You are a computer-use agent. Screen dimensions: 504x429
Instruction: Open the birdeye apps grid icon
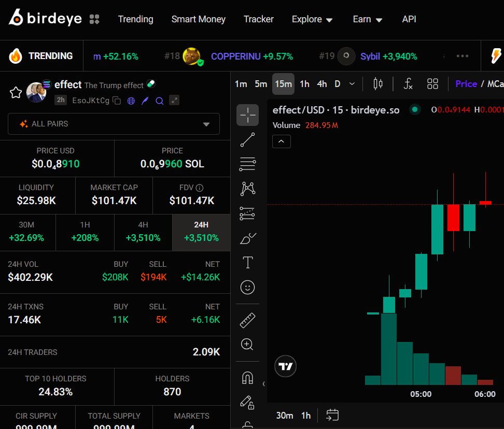tap(94, 19)
